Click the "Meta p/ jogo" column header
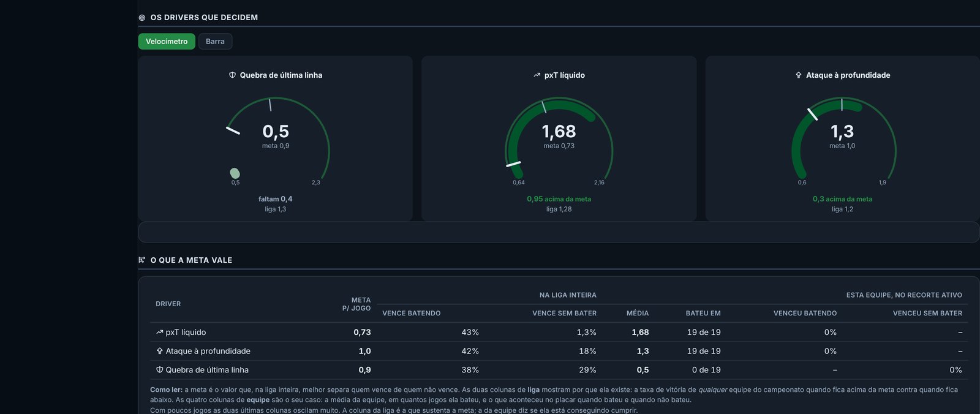Viewport: 980px width, 414px height. tap(356, 304)
